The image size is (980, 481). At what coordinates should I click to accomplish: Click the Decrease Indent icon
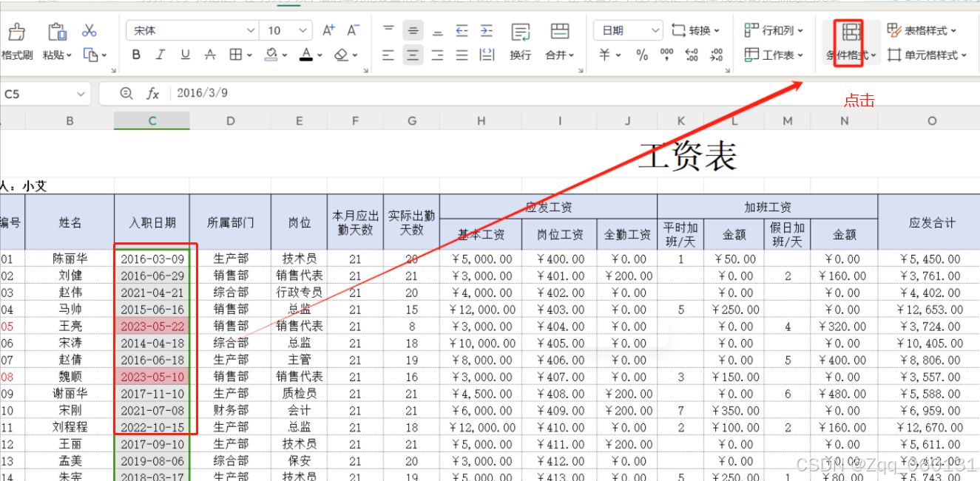point(462,30)
